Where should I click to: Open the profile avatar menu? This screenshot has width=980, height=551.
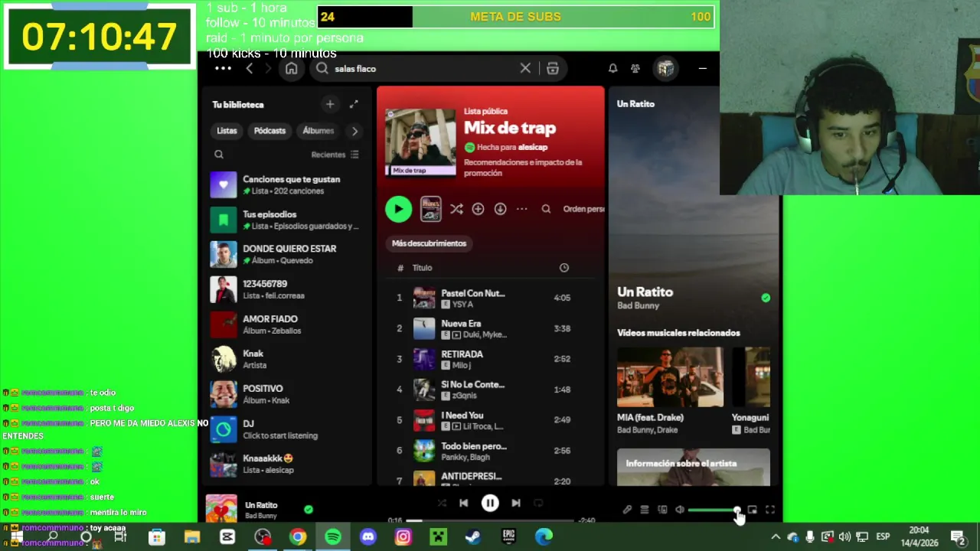click(x=665, y=68)
